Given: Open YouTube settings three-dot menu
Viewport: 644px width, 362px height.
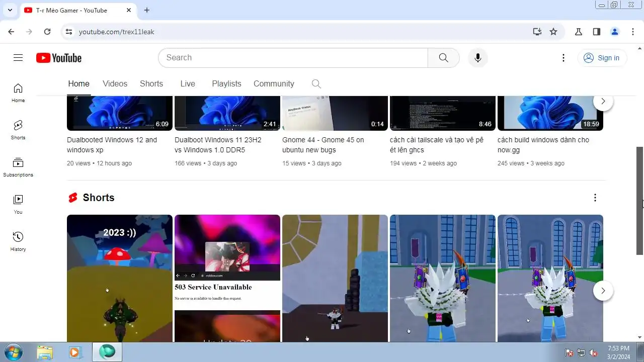Looking at the screenshot, I should (x=563, y=58).
